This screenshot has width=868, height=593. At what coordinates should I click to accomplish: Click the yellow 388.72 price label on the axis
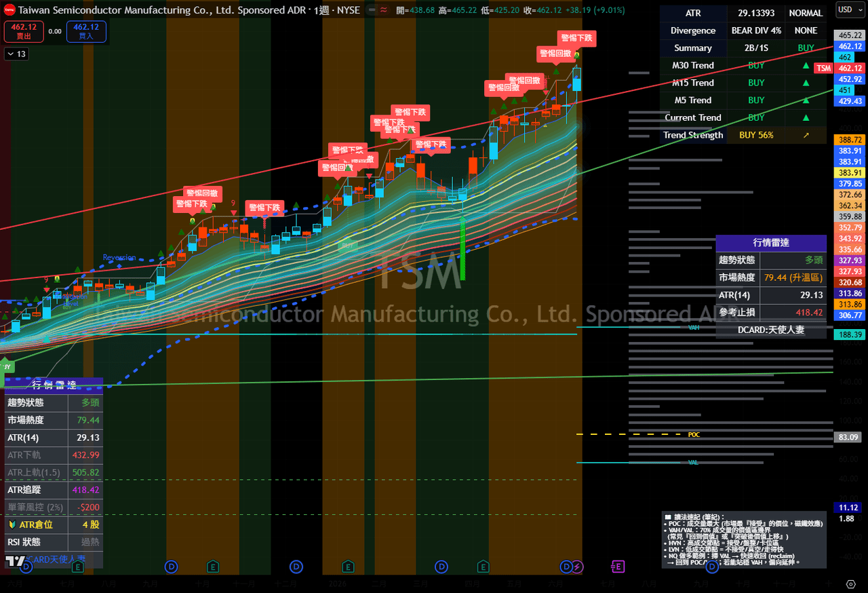pyautogui.click(x=850, y=139)
